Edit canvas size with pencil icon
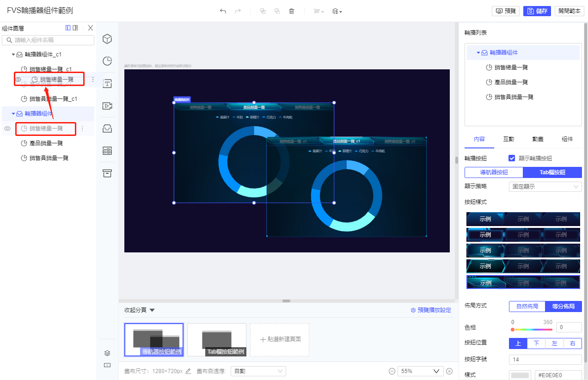The height and width of the screenshot is (380, 588). coord(188,371)
